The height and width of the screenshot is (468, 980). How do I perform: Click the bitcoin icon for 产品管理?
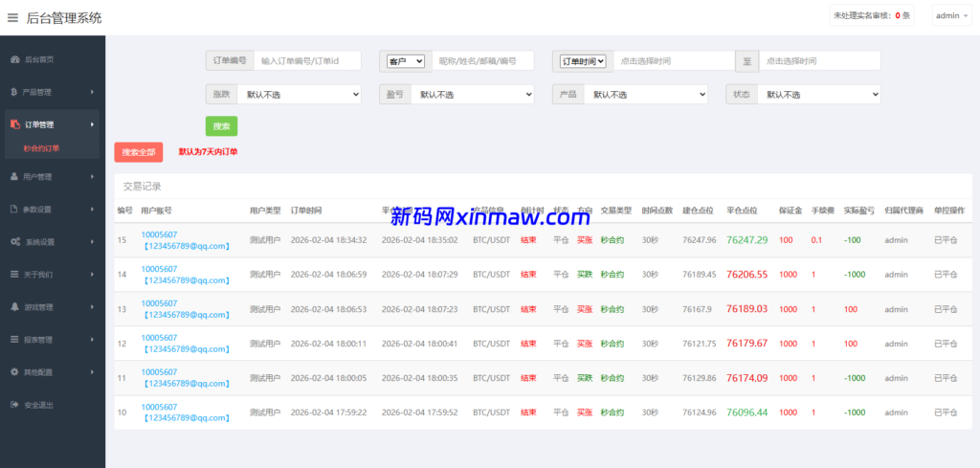tap(13, 92)
